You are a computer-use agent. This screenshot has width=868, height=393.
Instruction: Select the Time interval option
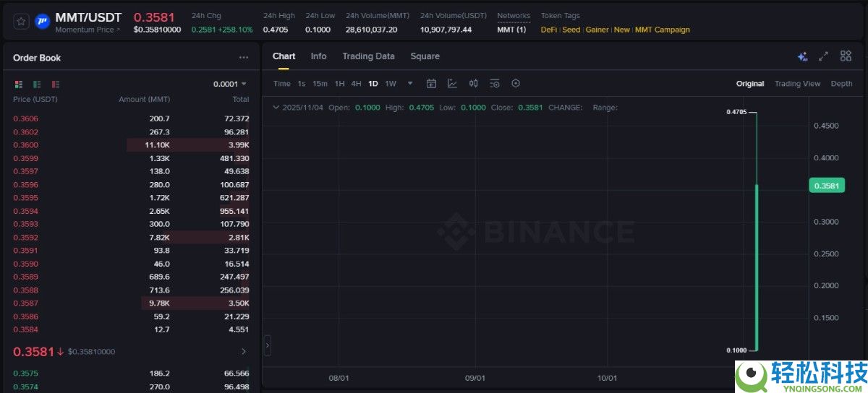click(x=281, y=84)
